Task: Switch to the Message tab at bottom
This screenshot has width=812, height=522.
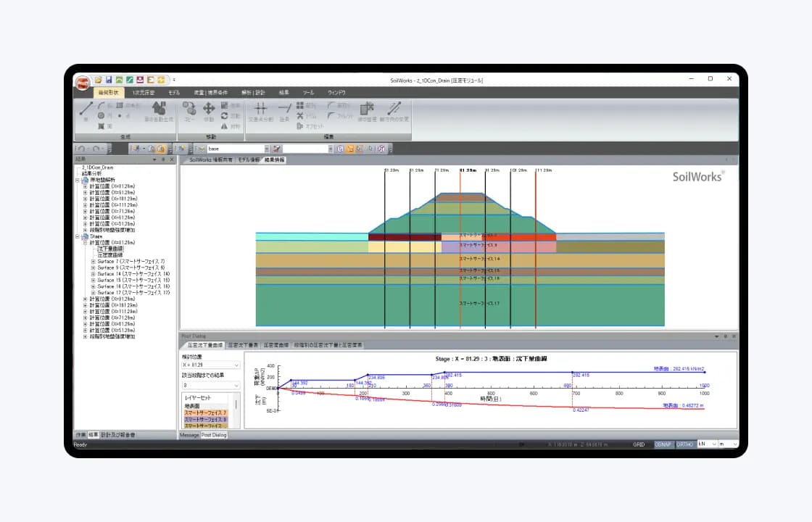Action: pyautogui.click(x=189, y=435)
